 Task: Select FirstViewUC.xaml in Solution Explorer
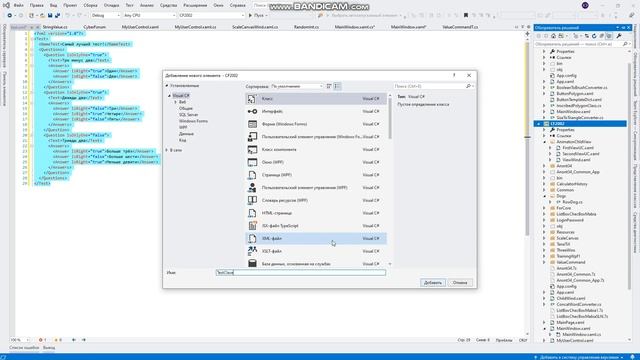[x=578, y=148]
